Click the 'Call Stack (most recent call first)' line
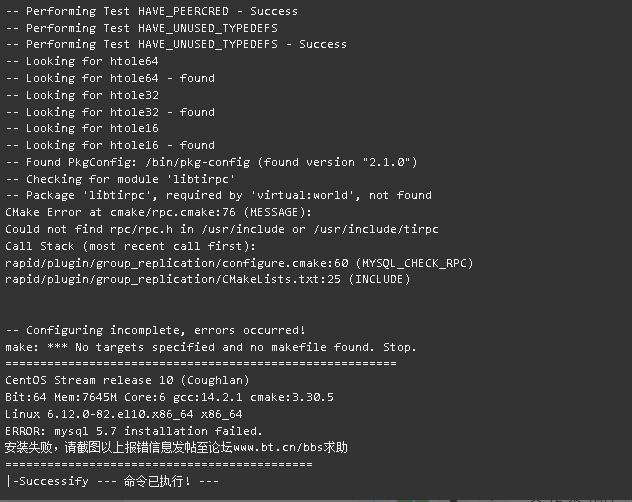 coord(130,246)
